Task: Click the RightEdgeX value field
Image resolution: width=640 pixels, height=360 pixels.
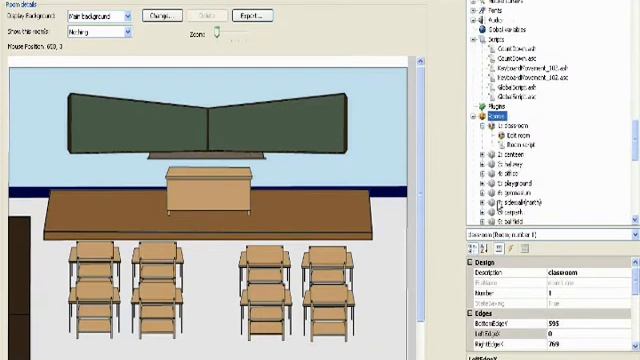Action: click(589, 344)
